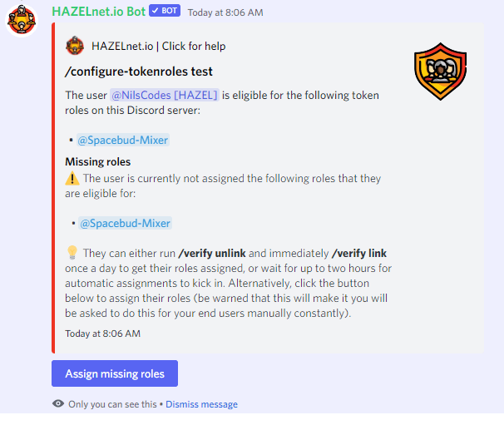Click the message timestamp Today at 8:06 AM in header
Viewport: 504px width, 425px height.
(225, 12)
